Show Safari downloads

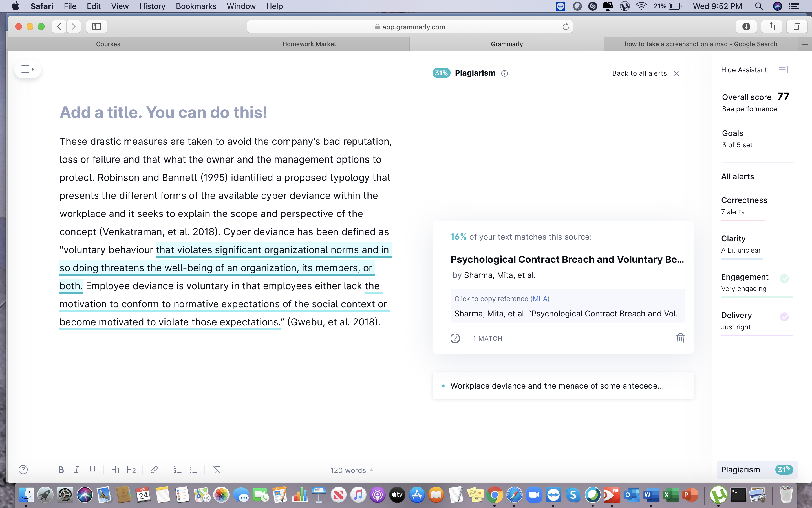click(746, 27)
